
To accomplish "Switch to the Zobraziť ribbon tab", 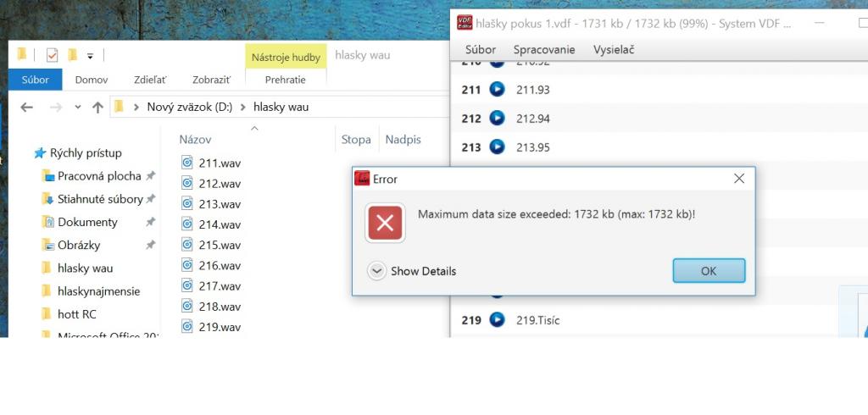I will click(211, 80).
